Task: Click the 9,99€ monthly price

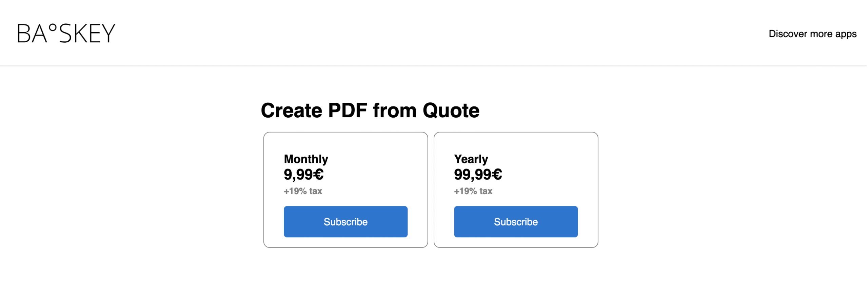Action: coord(303,175)
